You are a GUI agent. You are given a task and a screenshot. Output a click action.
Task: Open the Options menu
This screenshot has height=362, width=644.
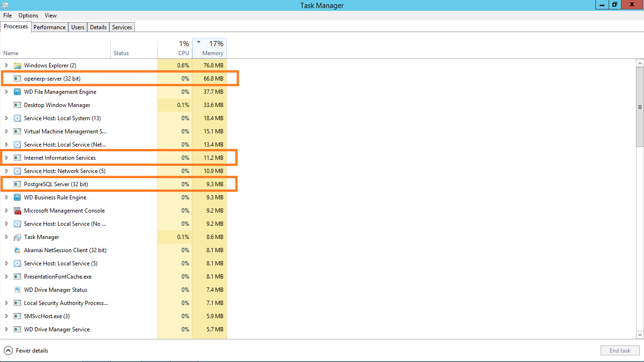(28, 16)
